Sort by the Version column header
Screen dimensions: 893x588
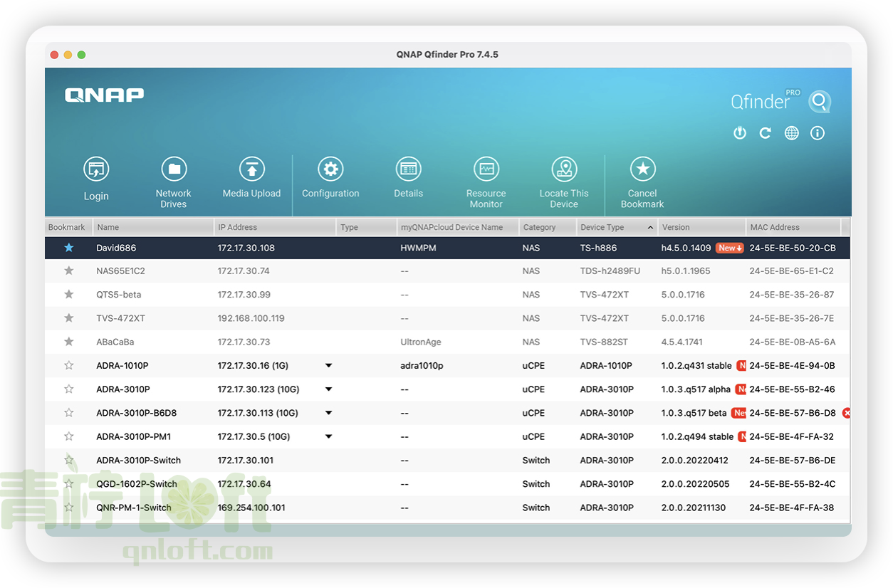pos(701,228)
